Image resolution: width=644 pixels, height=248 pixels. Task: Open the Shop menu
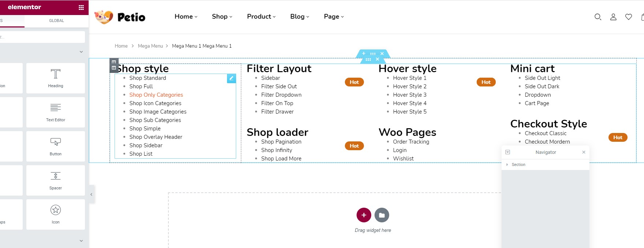(x=222, y=16)
